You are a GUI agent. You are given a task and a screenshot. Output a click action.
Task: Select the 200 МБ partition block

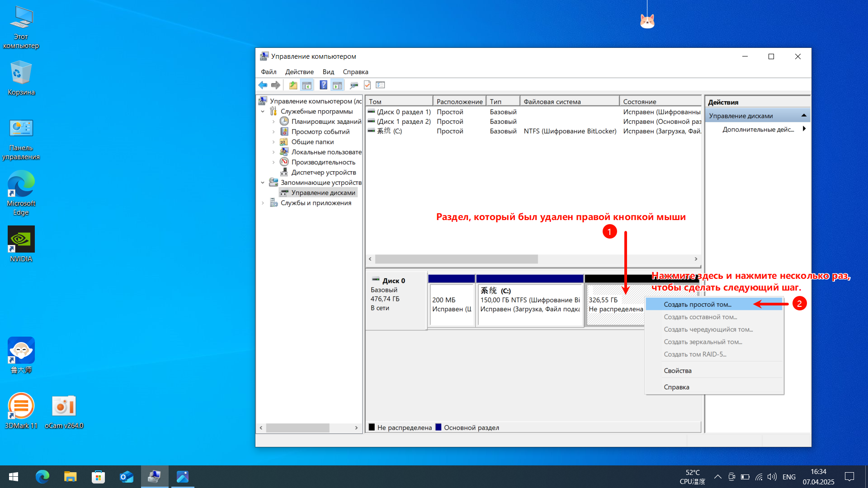(x=451, y=304)
